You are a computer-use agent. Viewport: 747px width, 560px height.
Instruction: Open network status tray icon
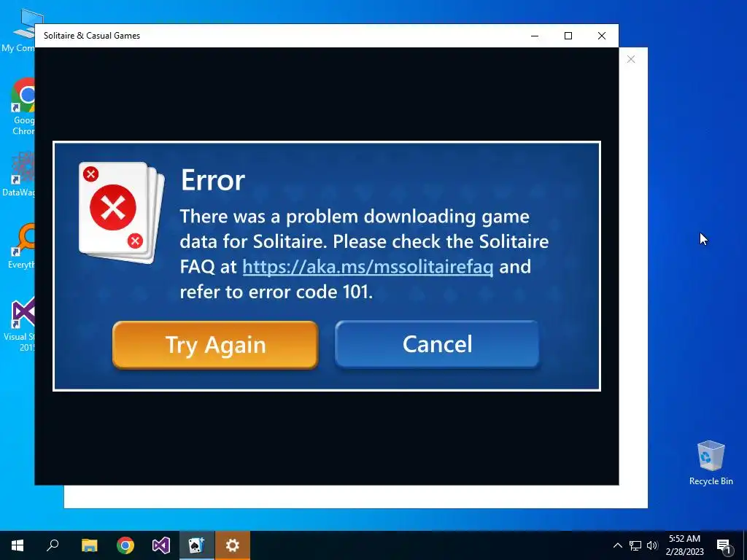point(635,545)
